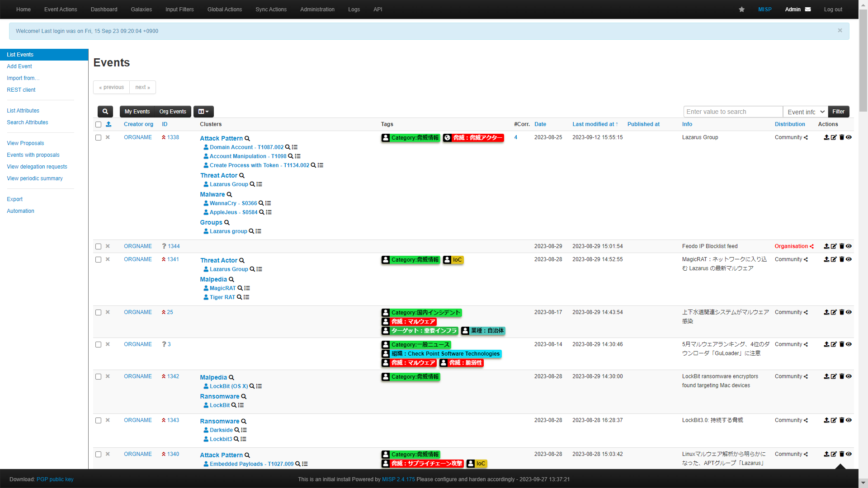
Task: Check the checkbox for event 1338
Action: point(98,138)
